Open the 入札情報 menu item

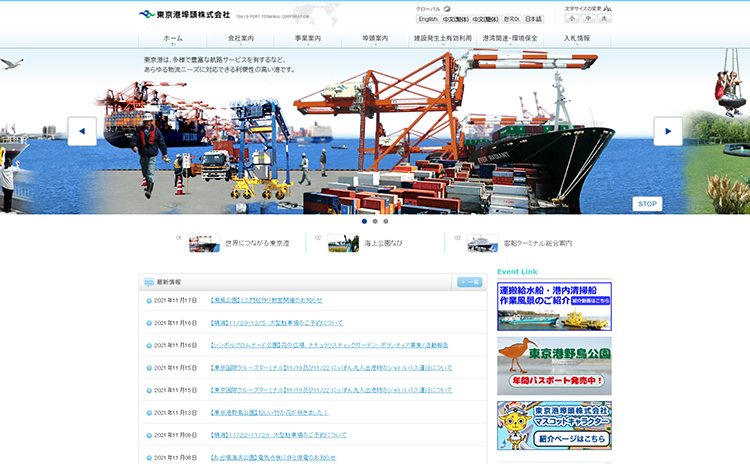click(x=577, y=39)
